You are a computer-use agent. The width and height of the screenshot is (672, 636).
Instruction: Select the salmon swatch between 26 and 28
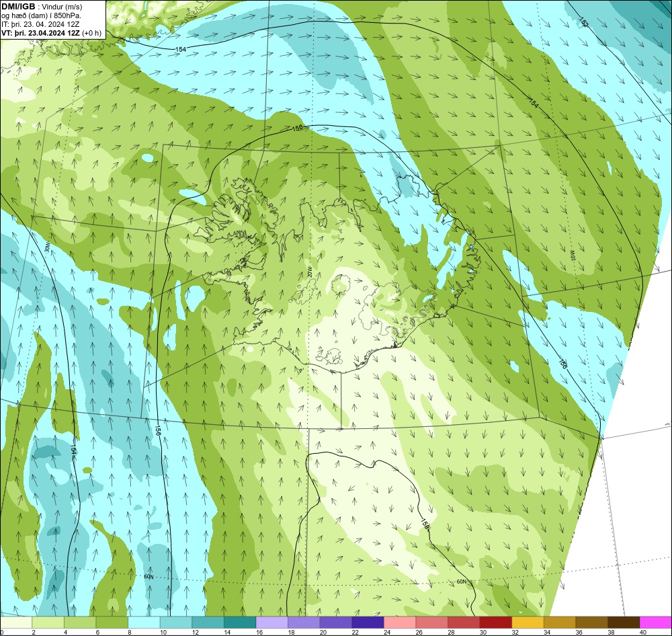[431, 623]
